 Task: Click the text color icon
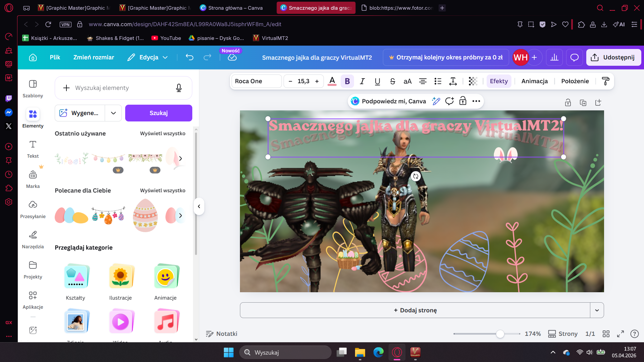click(x=332, y=81)
